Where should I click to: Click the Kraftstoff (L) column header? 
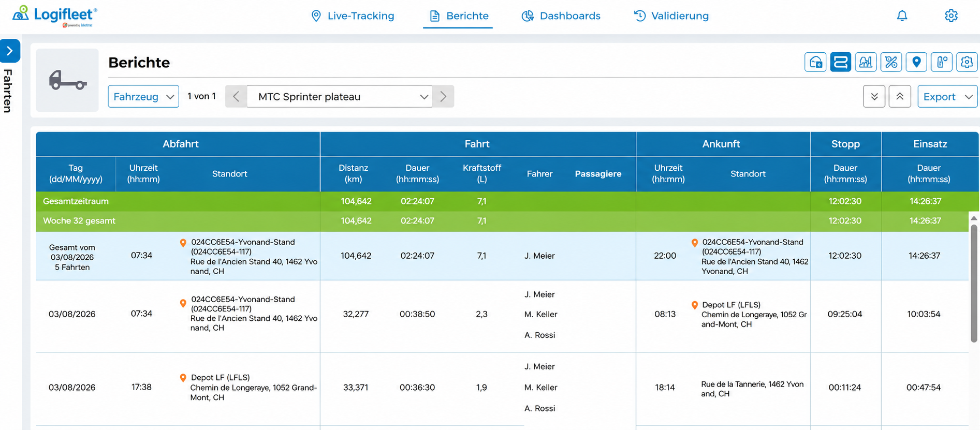481,173
